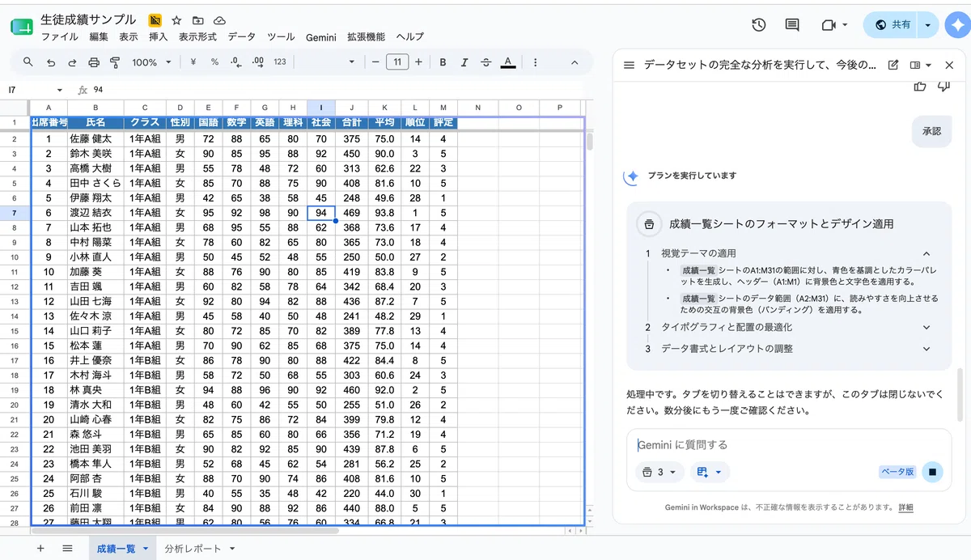
Task: Undo the last action
Action: (x=51, y=62)
